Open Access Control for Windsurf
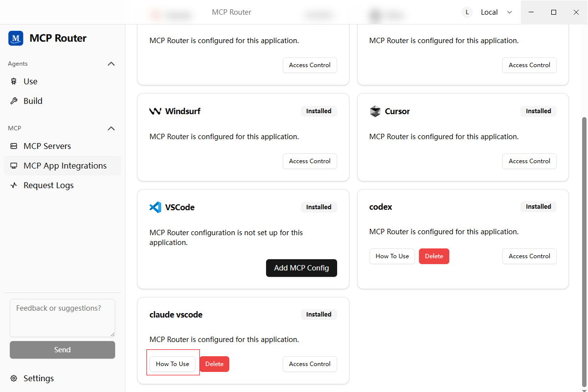This screenshot has height=392, width=588. click(310, 161)
